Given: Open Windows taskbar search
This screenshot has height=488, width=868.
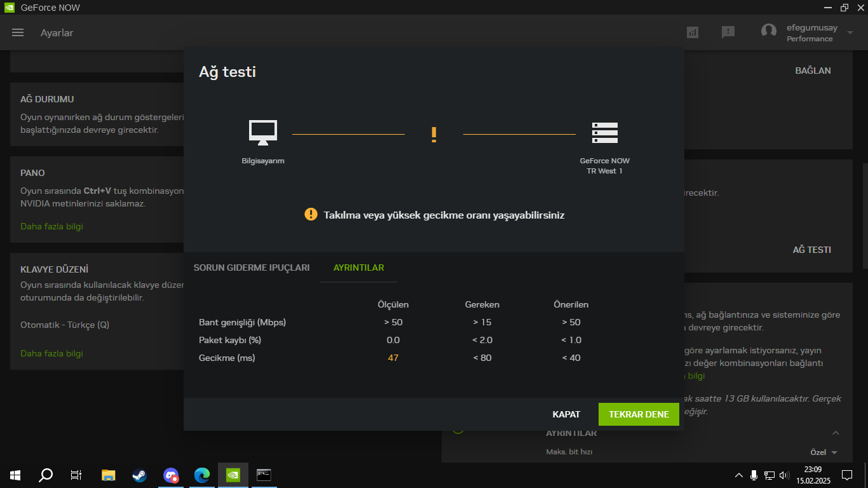Looking at the screenshot, I should (x=46, y=475).
